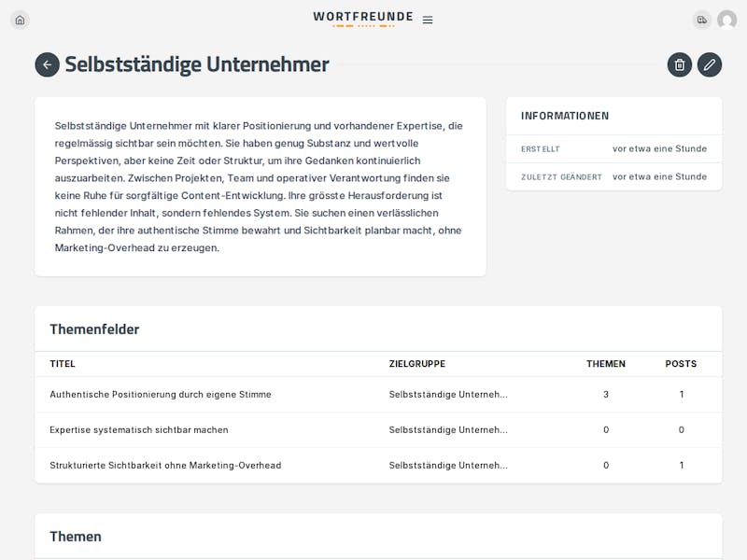The height and width of the screenshot is (560, 747).
Task: Go to the home page icon
Action: tap(20, 20)
